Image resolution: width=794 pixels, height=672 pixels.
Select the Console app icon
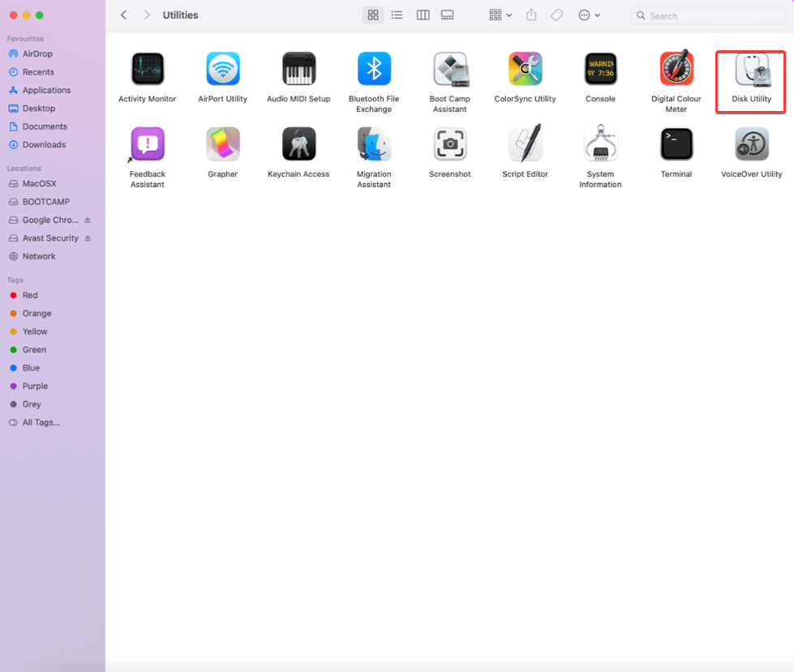(x=600, y=69)
